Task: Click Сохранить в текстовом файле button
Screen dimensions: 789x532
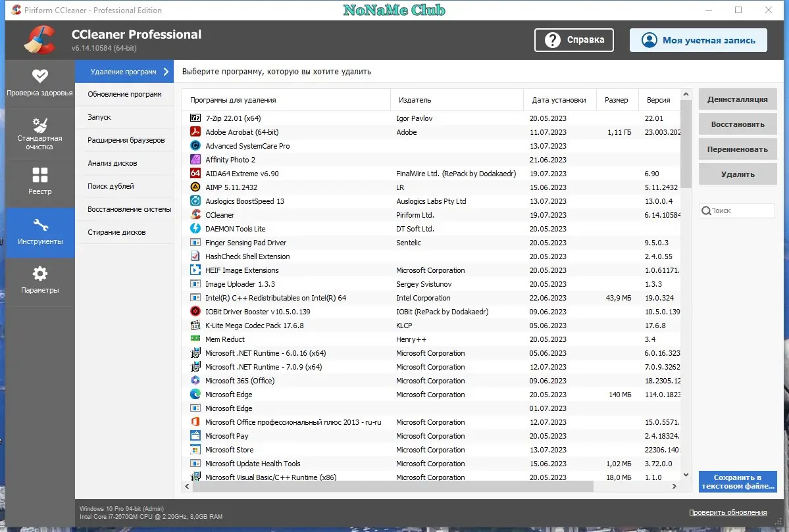Action: tap(737, 481)
